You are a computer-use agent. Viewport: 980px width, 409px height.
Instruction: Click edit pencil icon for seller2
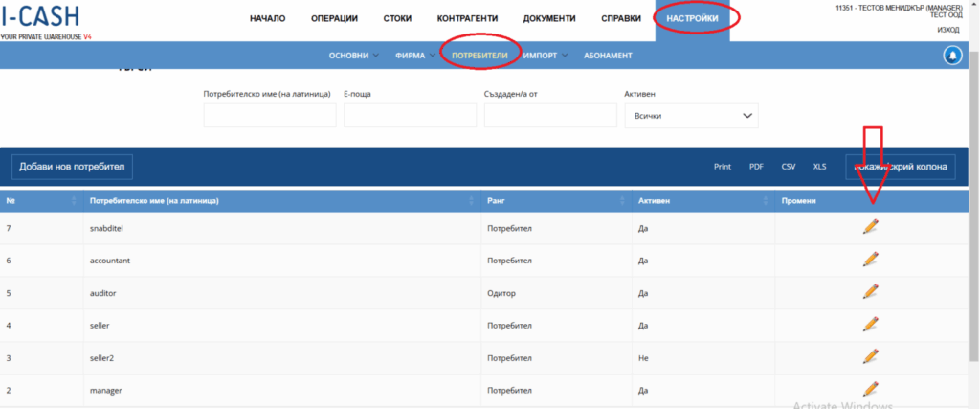870,356
